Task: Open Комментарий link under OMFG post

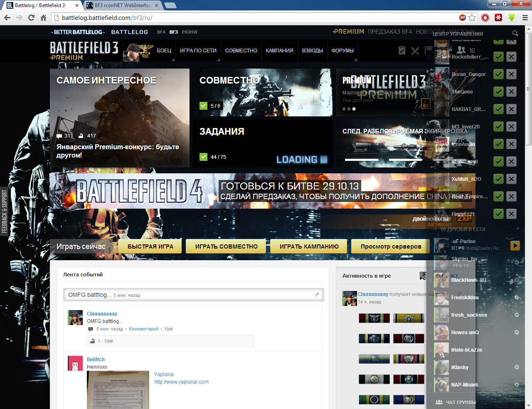Action: pyautogui.click(x=143, y=329)
